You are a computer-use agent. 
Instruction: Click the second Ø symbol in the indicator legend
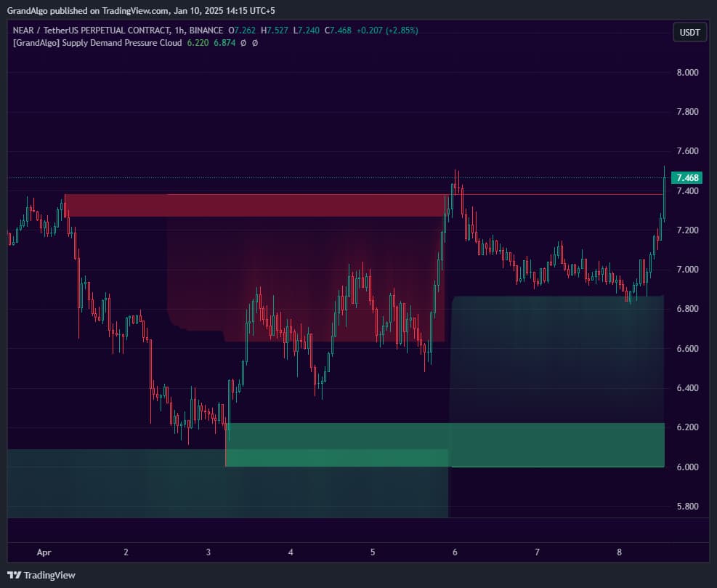254,43
